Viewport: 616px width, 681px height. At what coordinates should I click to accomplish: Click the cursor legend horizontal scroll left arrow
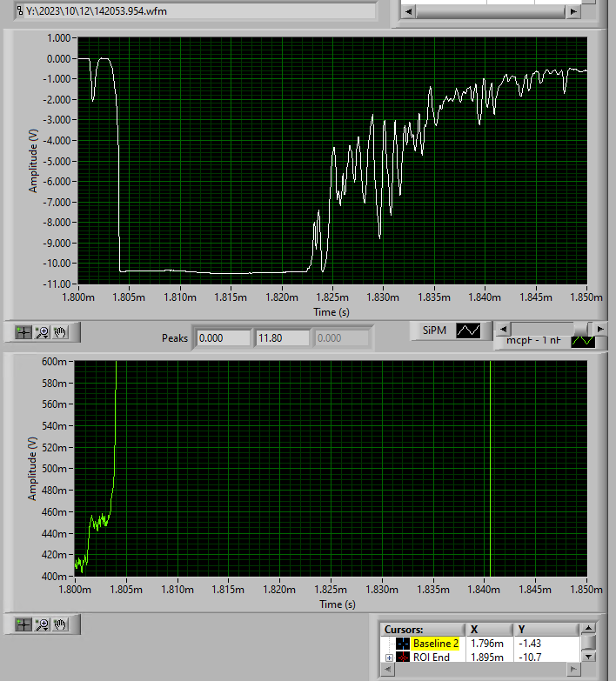click(387, 671)
